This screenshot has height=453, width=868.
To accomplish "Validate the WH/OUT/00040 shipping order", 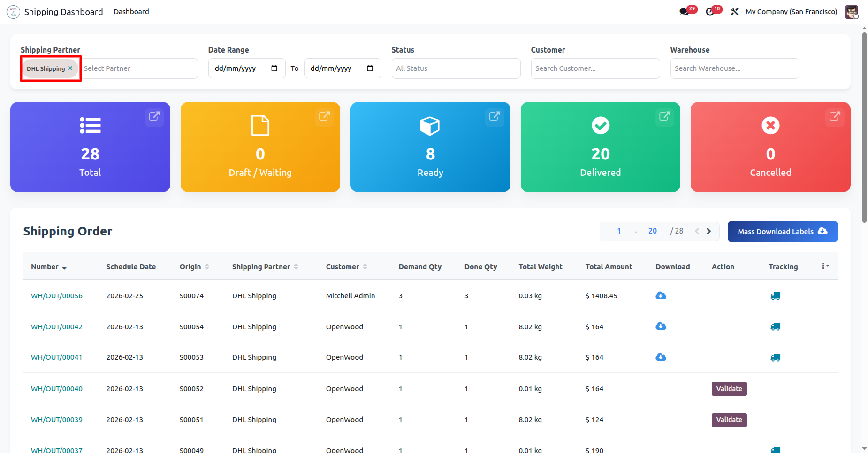I will pos(729,389).
